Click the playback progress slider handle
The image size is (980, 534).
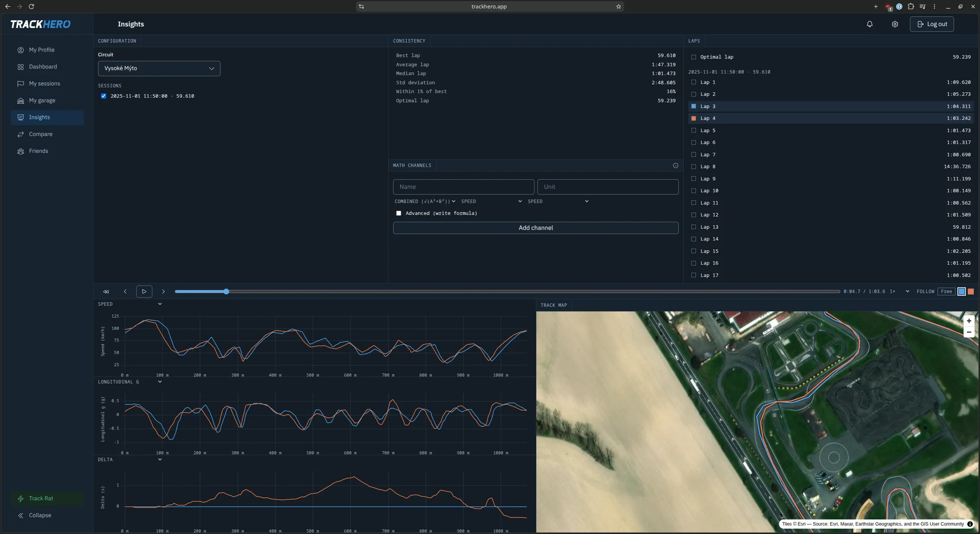226,292
